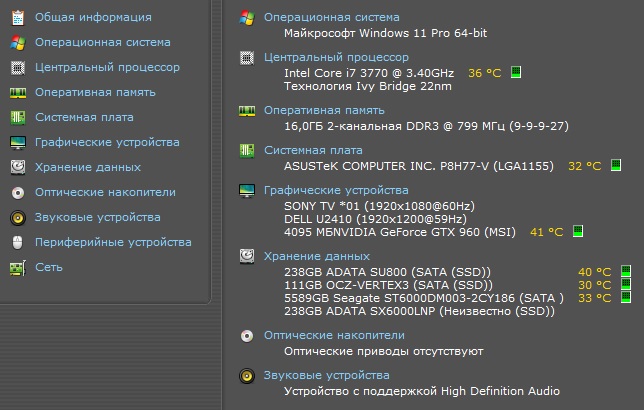This screenshot has width=644, height=410.
Task: Click the monitor icon beside summary Графические устройства heading
Action: (247, 191)
